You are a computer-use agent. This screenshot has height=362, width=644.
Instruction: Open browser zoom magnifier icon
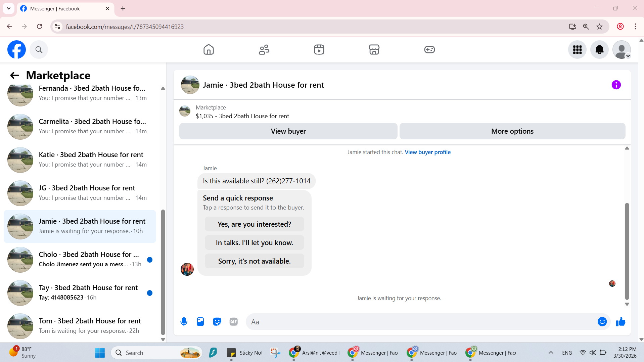click(586, 27)
